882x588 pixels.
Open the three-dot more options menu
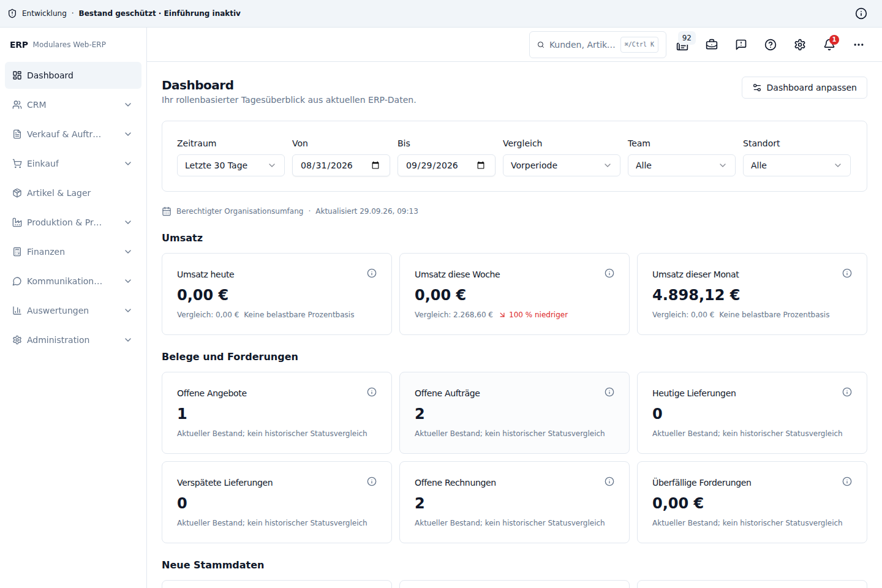point(859,45)
